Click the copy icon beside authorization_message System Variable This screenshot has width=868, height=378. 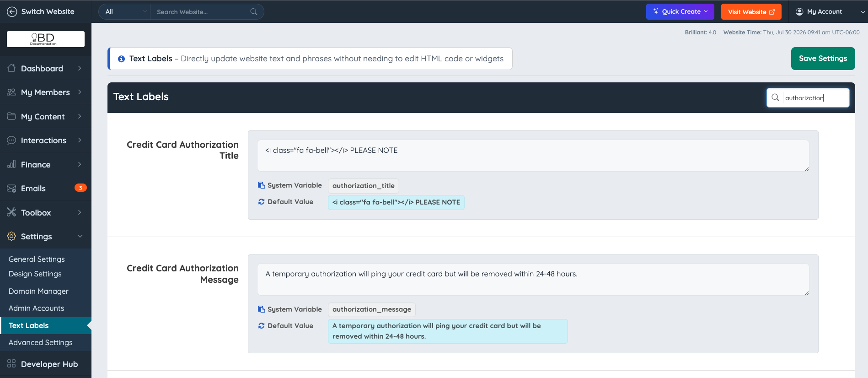pos(262,309)
